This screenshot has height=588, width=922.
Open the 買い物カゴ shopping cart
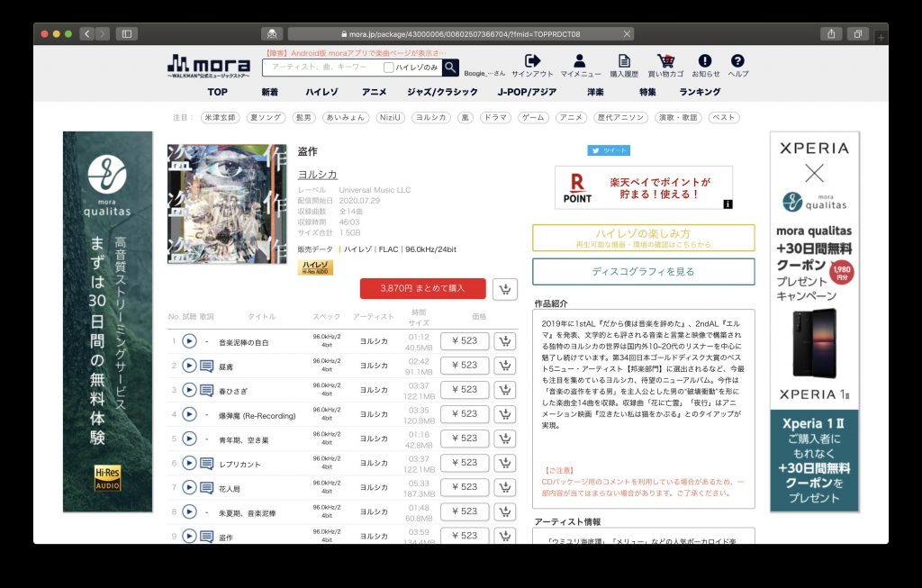(x=665, y=60)
